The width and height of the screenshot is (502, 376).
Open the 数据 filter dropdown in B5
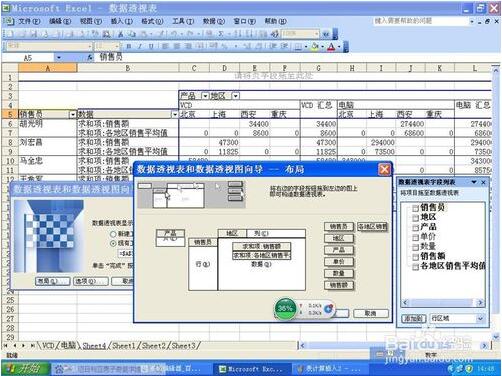[174, 115]
